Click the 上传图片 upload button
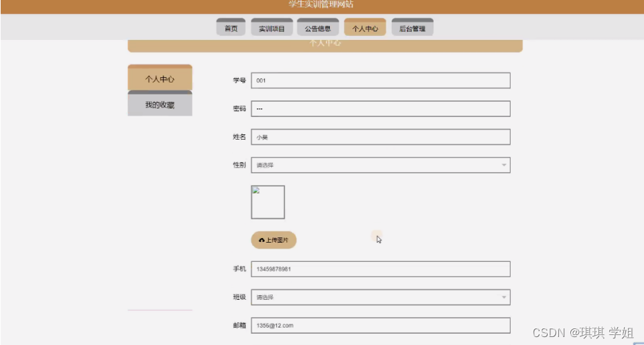The height and width of the screenshot is (345, 644). (x=274, y=240)
